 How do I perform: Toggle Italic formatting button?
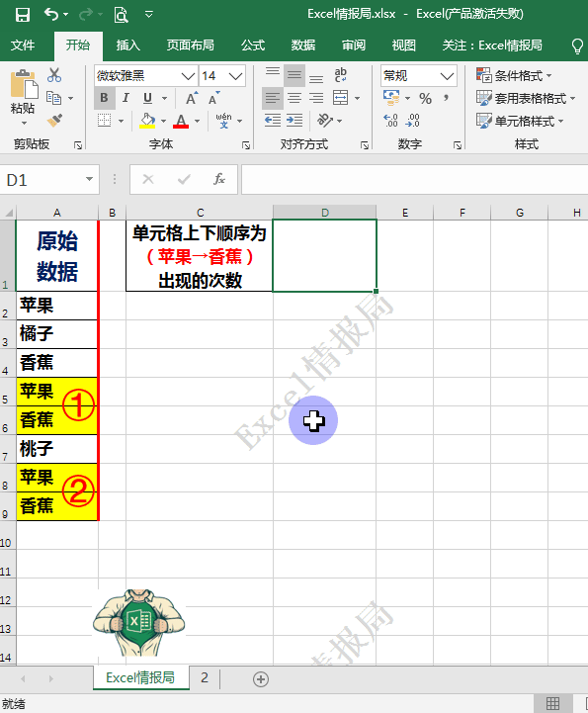pyautogui.click(x=126, y=98)
